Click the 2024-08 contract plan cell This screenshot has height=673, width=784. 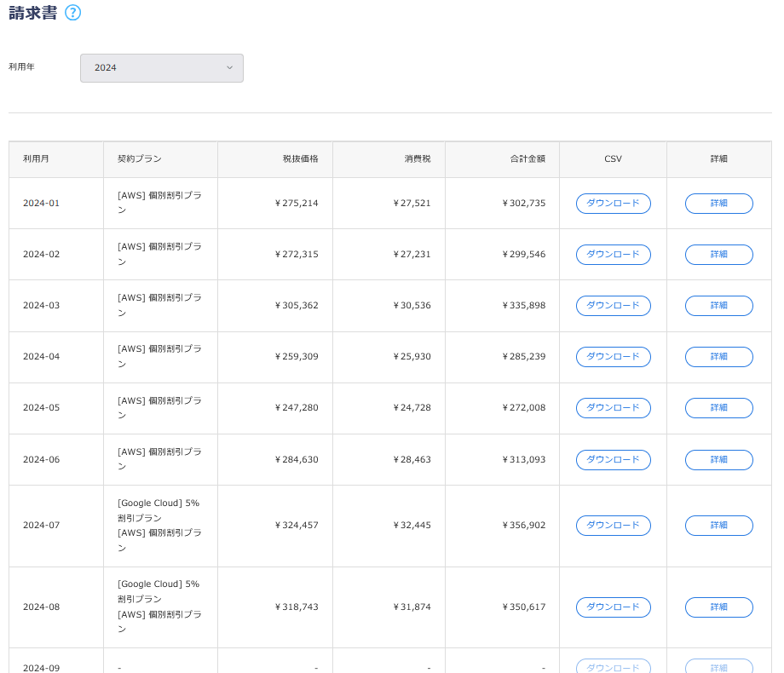click(x=160, y=607)
